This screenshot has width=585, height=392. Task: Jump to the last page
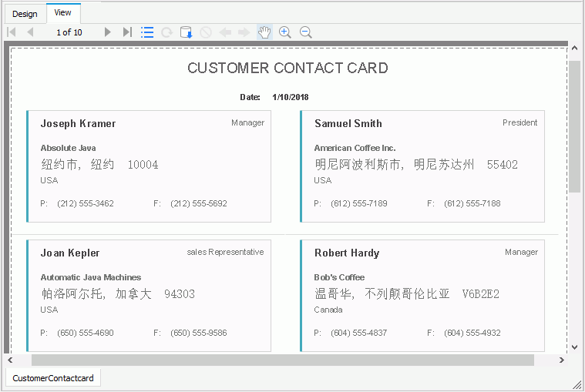[127, 32]
